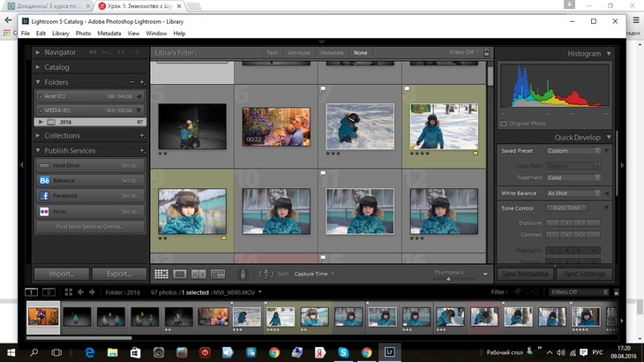Select the Compare view icon
This screenshot has height=362, width=644.
[x=198, y=275]
